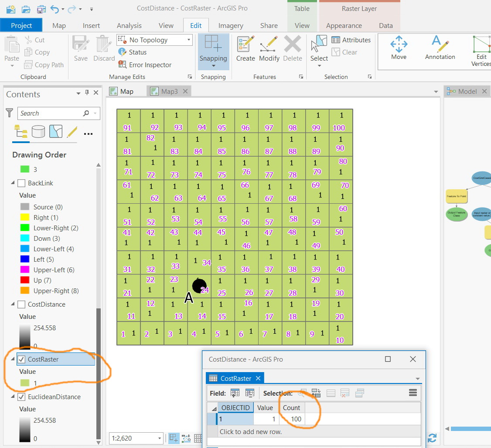This screenshot has width=491, height=448.
Task: Switch Contents to List By Editing pencil
Action: [72, 132]
